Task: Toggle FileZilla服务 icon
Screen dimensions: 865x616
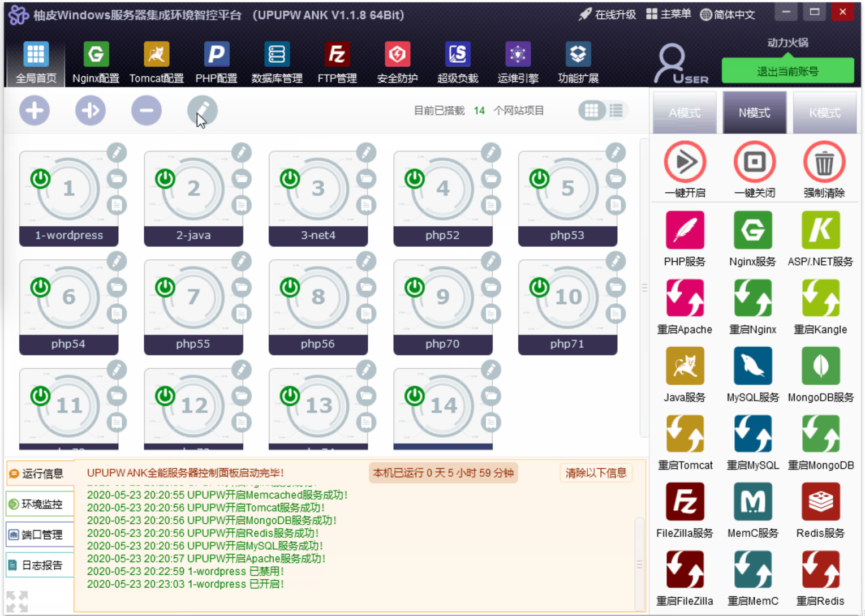Action: click(x=685, y=502)
